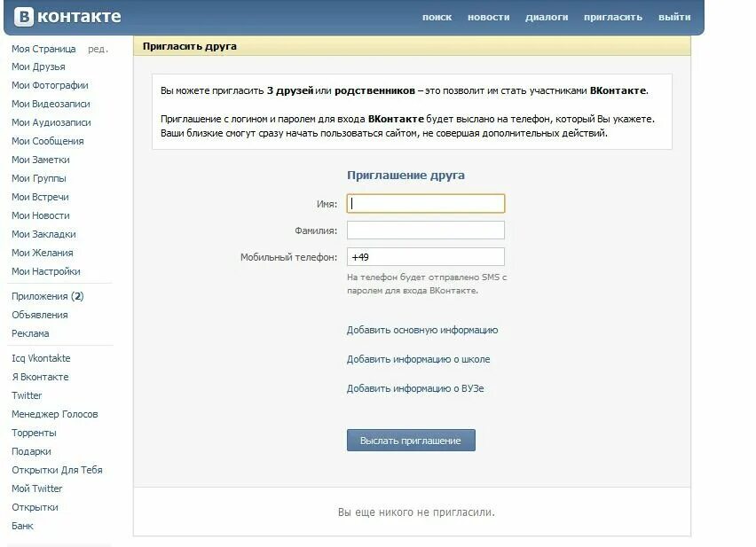Open Мои Встречи
The width and height of the screenshot is (756, 547).
coord(40,197)
